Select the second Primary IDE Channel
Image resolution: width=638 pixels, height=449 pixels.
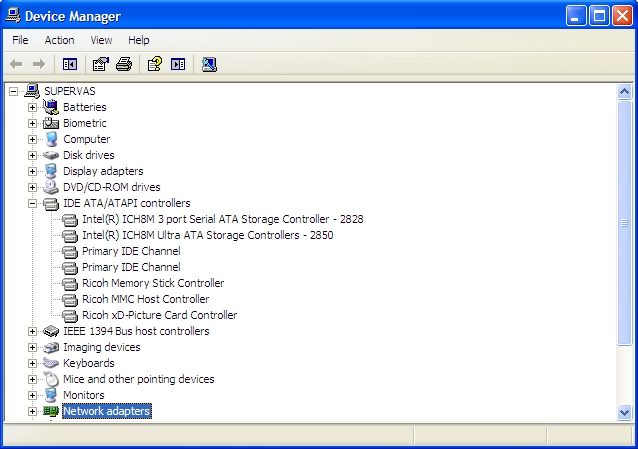(x=131, y=267)
